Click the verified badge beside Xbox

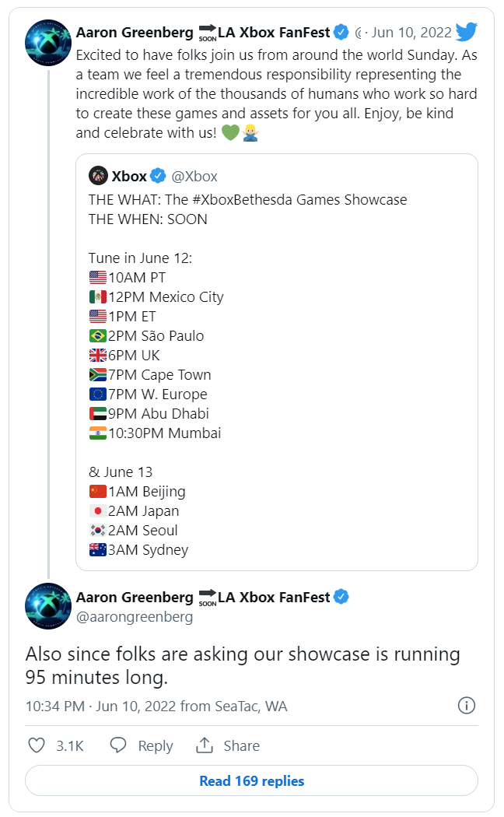tap(157, 176)
